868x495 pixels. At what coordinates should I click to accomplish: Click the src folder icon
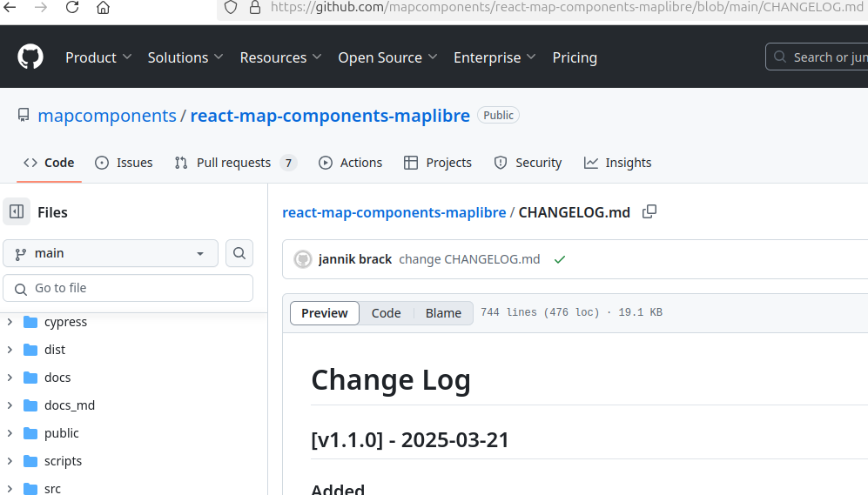click(30, 488)
